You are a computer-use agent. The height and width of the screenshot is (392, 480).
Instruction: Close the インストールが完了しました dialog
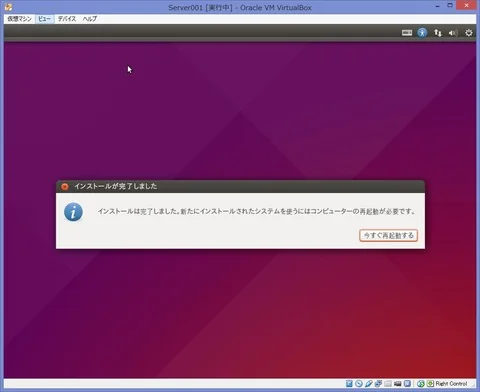(x=65, y=187)
